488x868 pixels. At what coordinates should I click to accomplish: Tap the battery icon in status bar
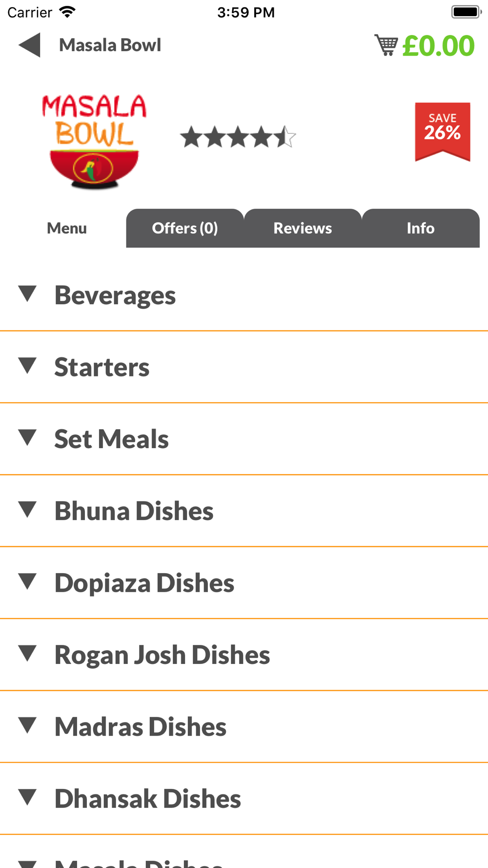point(466,12)
